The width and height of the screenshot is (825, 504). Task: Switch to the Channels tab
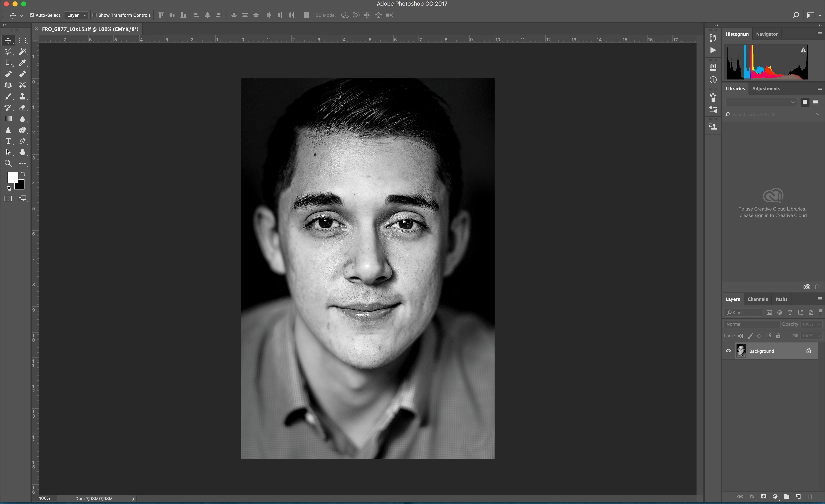757,299
